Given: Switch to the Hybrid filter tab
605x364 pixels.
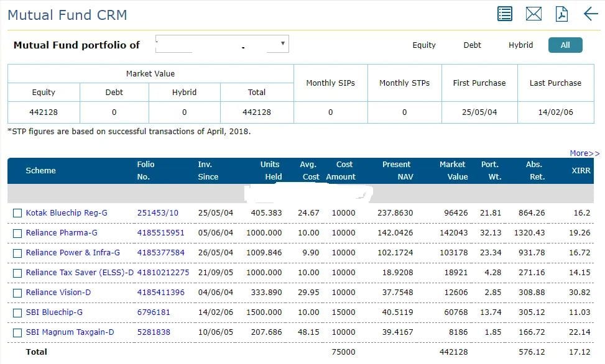Looking at the screenshot, I should (x=520, y=45).
